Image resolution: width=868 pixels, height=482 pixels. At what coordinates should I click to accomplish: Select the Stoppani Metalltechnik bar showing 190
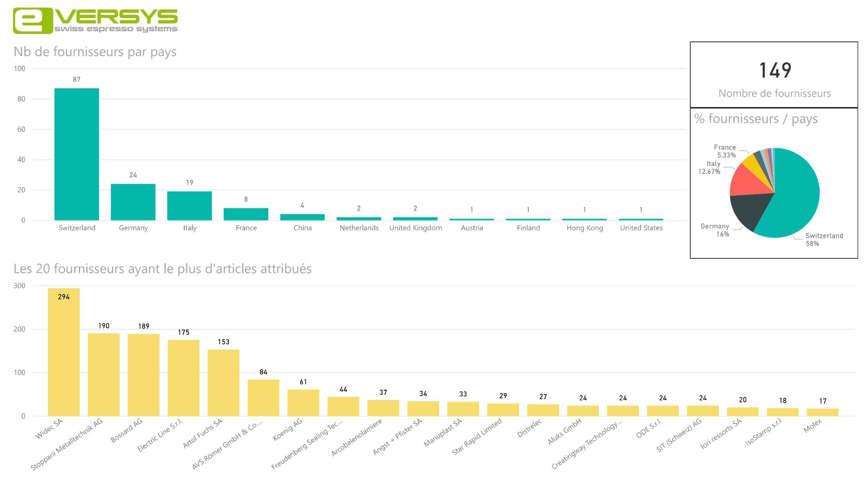[103, 375]
